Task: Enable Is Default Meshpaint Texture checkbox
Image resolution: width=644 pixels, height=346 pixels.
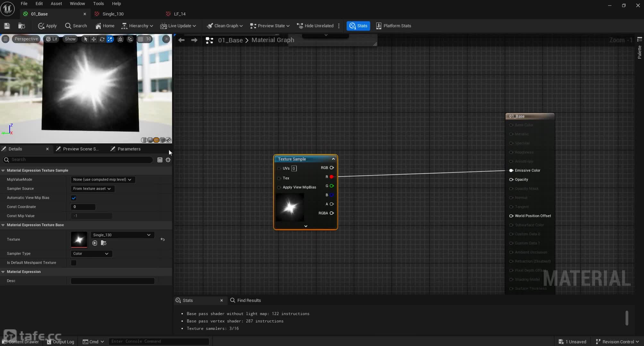Action: tap(74, 262)
